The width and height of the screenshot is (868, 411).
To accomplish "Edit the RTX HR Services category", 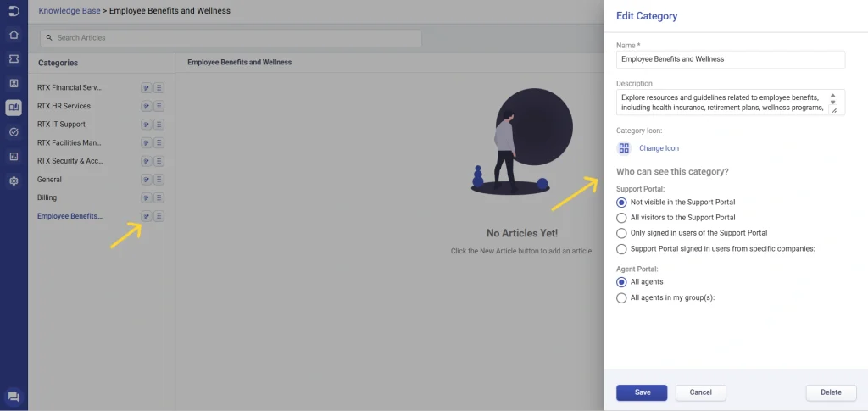I will tap(146, 106).
